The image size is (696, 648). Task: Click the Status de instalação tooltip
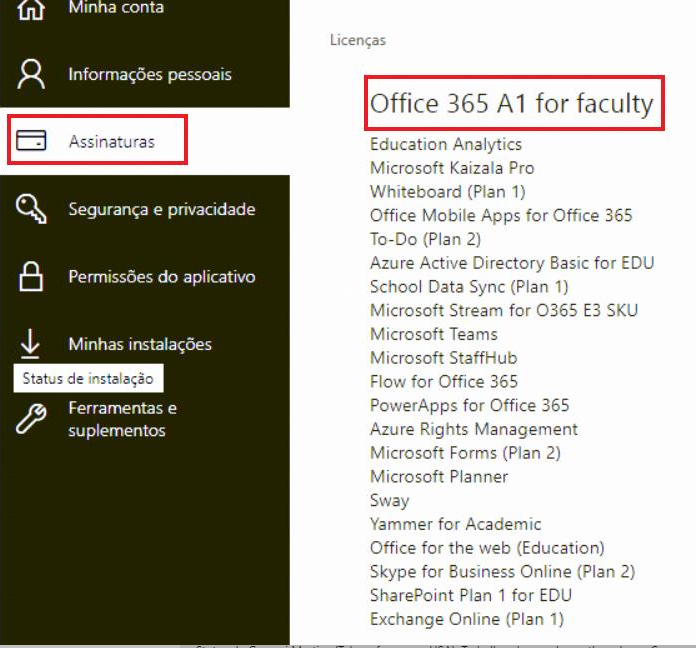click(x=88, y=378)
